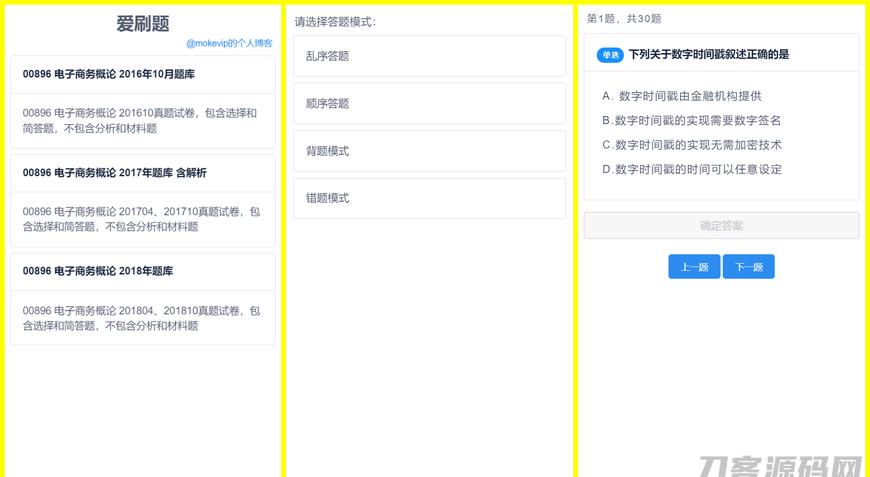Switch to 背题模式
This screenshot has width=870, height=477.
(x=429, y=151)
